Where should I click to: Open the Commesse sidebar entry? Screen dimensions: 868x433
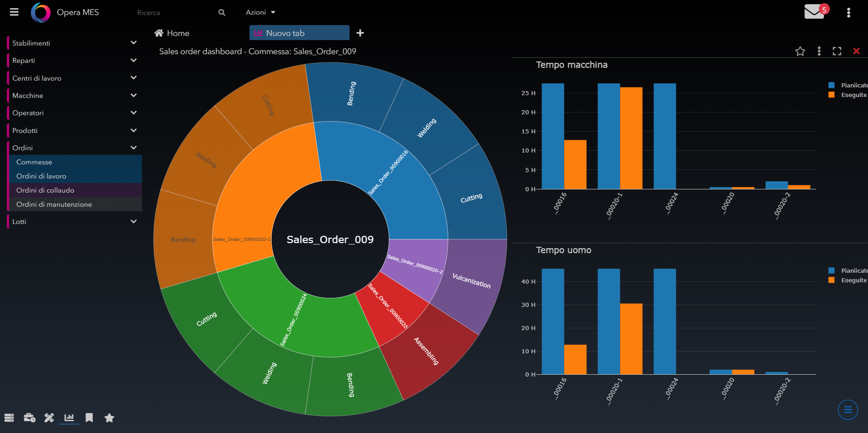point(34,162)
